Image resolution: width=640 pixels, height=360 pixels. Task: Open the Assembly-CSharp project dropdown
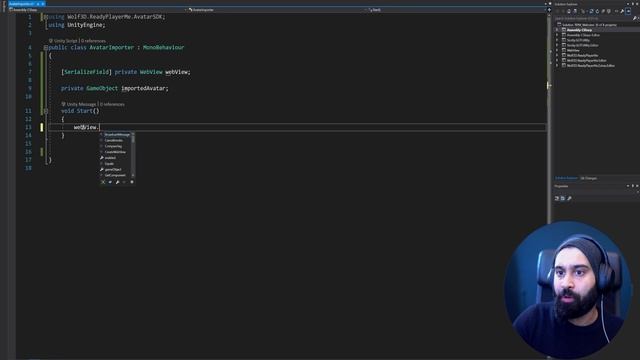click(185, 10)
